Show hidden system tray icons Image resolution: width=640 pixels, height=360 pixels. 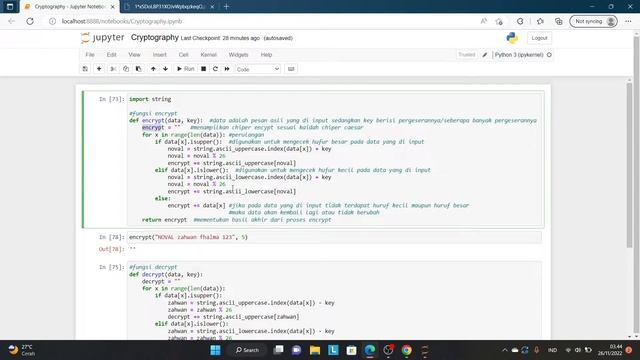tap(505, 350)
